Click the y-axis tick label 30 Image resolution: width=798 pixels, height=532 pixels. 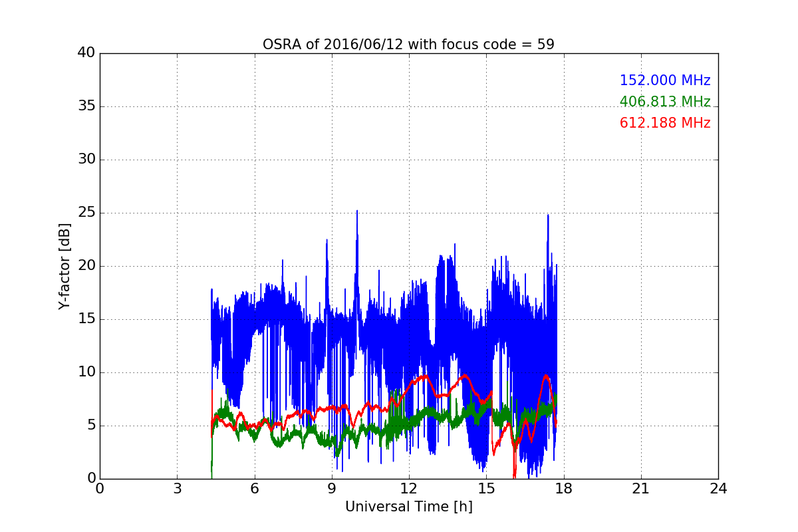[x=86, y=160]
